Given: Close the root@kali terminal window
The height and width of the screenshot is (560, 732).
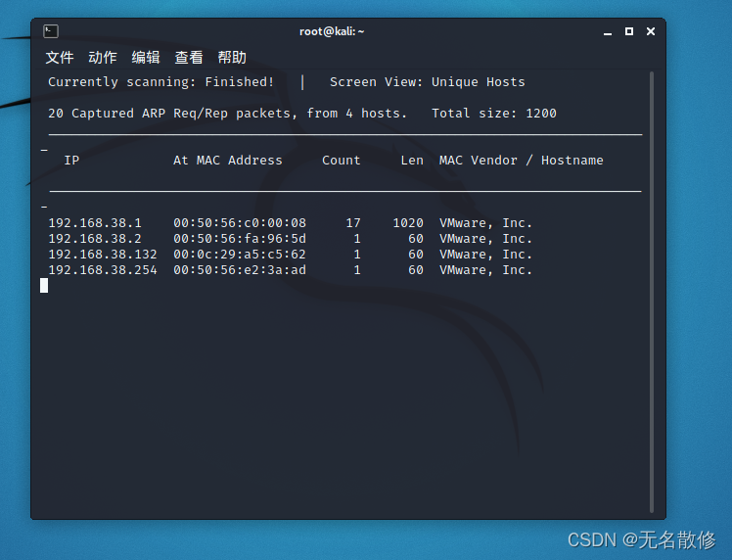Looking at the screenshot, I should pyautogui.click(x=651, y=31).
